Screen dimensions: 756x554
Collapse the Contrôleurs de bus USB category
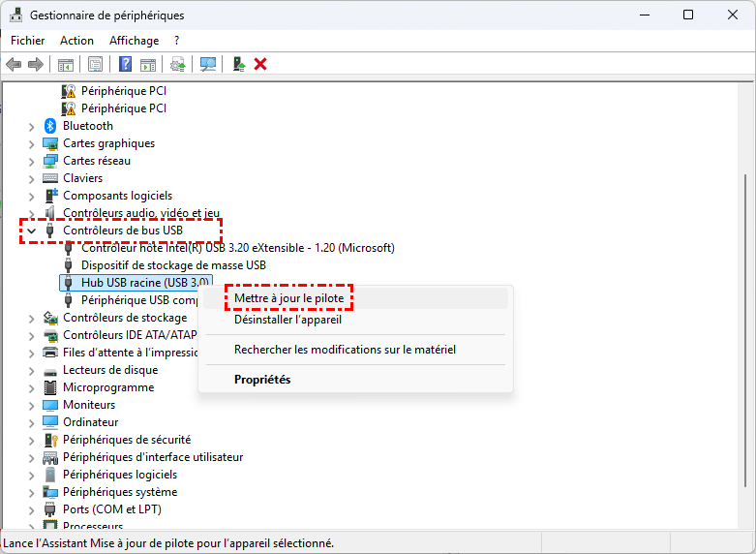32,231
